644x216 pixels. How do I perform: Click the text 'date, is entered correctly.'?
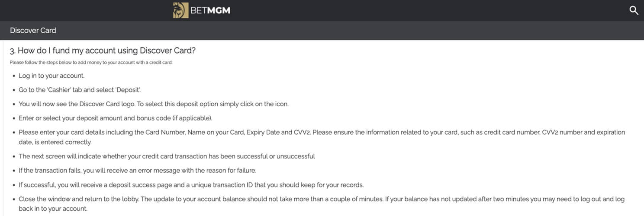point(55,142)
